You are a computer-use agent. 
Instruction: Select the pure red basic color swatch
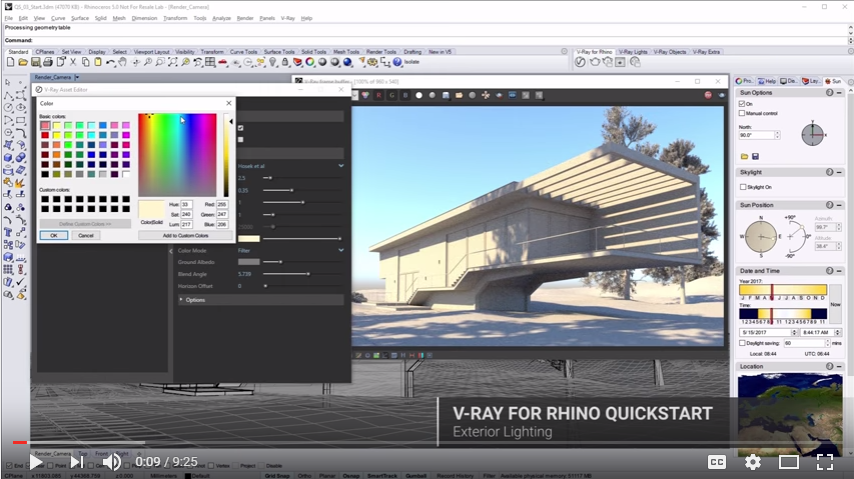click(x=45, y=135)
